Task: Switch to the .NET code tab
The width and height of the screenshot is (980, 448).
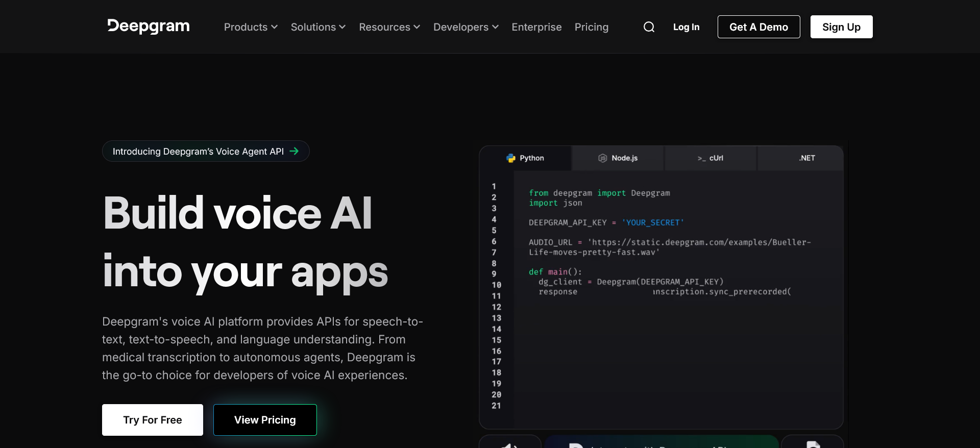Action: [800, 158]
